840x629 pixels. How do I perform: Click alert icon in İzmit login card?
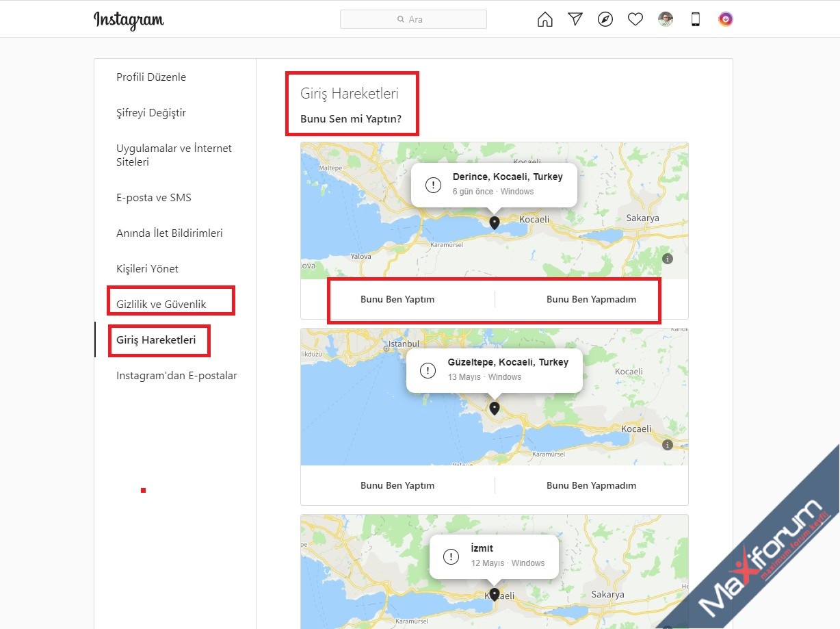click(451, 556)
